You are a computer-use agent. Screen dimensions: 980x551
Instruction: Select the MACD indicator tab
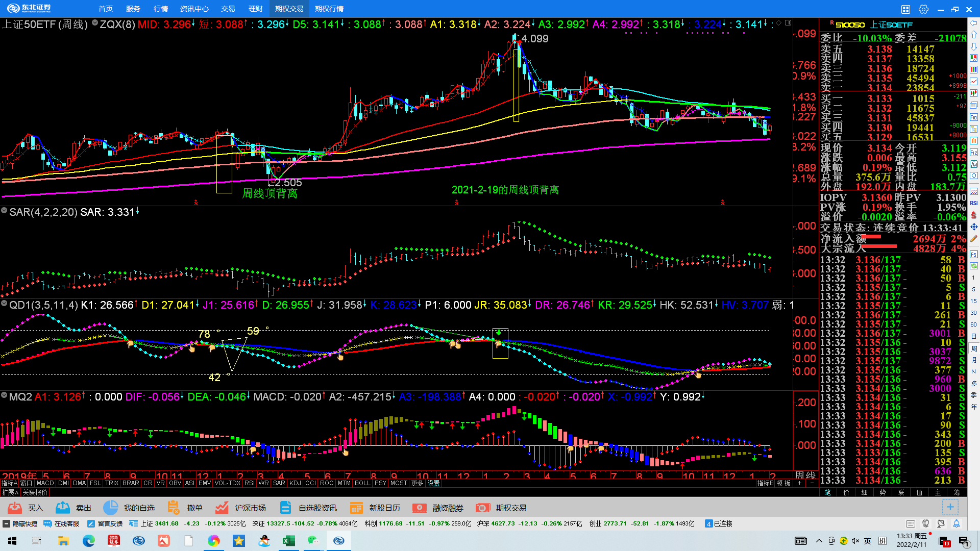click(x=45, y=483)
